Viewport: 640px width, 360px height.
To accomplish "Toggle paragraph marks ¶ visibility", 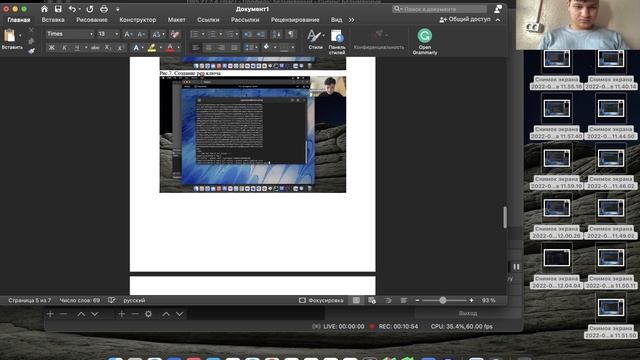I will pos(291,34).
